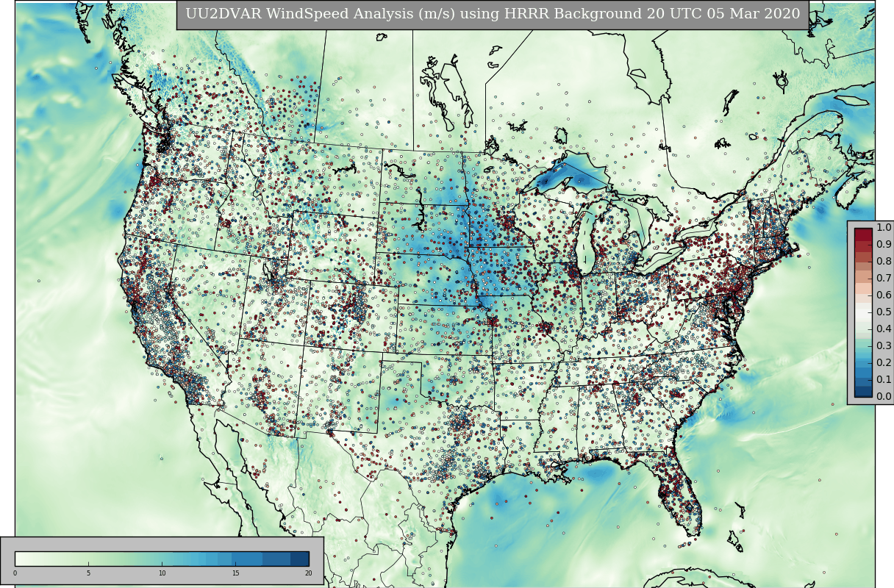Click the UU2DVAR WindSpeed Analysis map title
Screen dimensions: 894x588
[x=493, y=14]
